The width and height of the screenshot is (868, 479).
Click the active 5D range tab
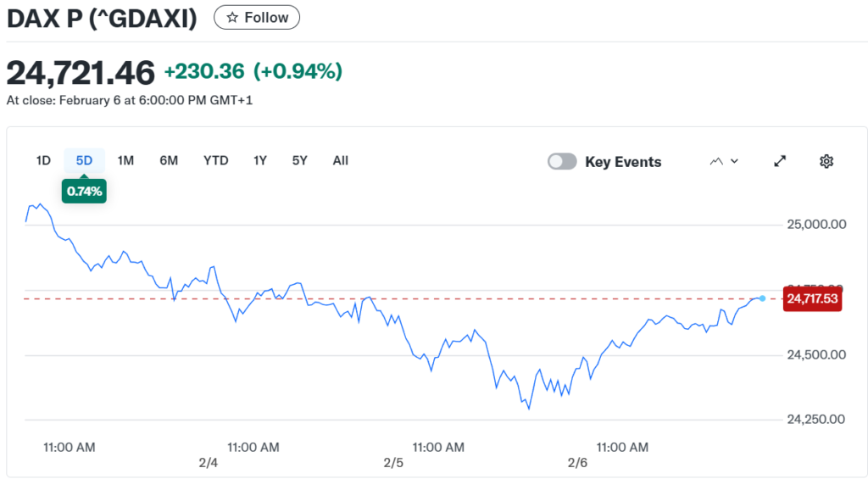pos(84,160)
